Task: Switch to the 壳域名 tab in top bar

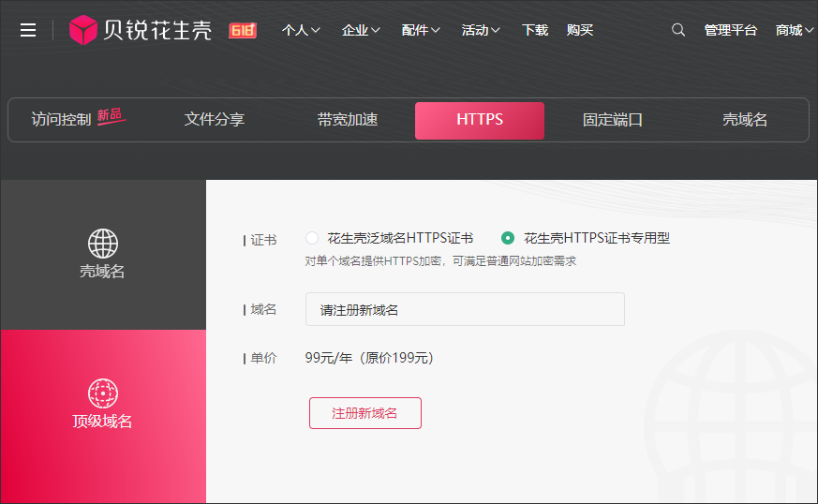Action: pos(744,120)
